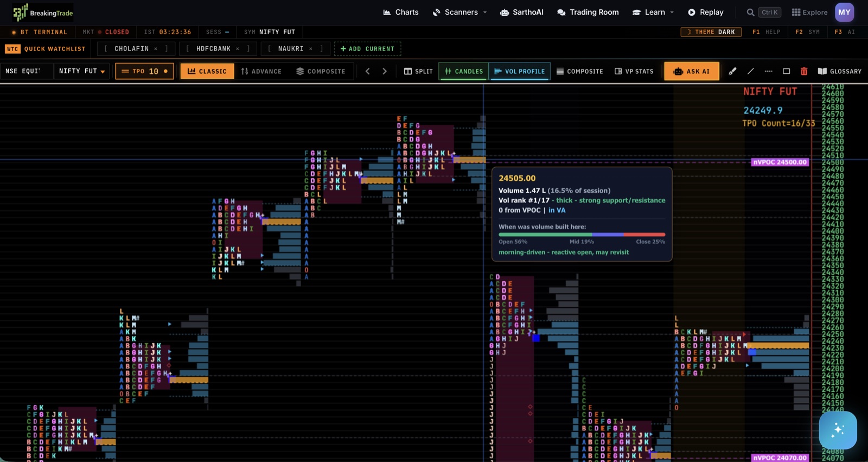
Task: Click the 24505.00 tooltip price heading
Action: pos(517,178)
